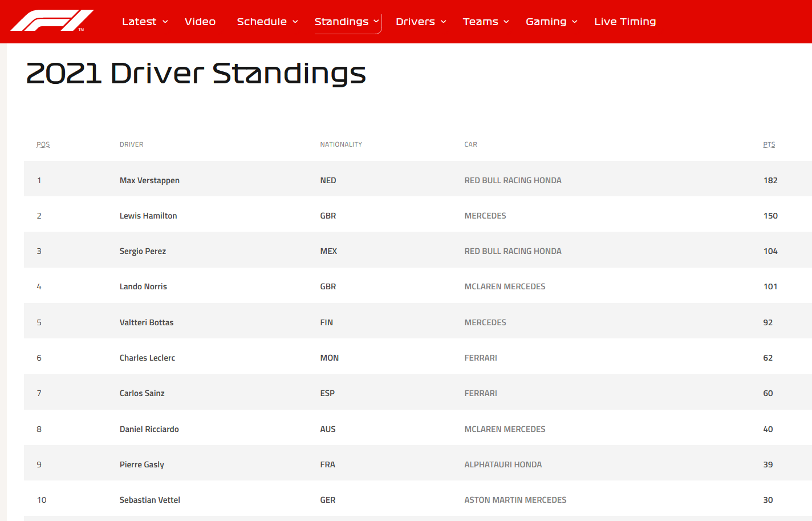Viewport: 812px width, 521px height.
Task: Open the Schedule menu
Action: point(262,22)
